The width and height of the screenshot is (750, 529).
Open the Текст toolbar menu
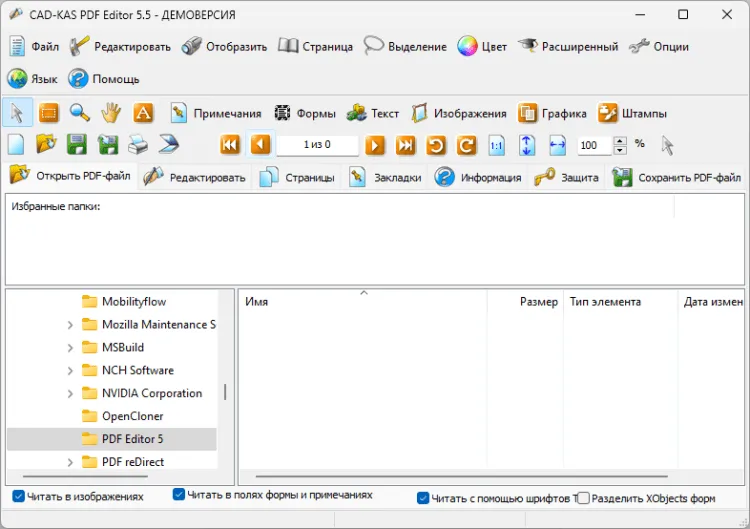click(x=373, y=113)
